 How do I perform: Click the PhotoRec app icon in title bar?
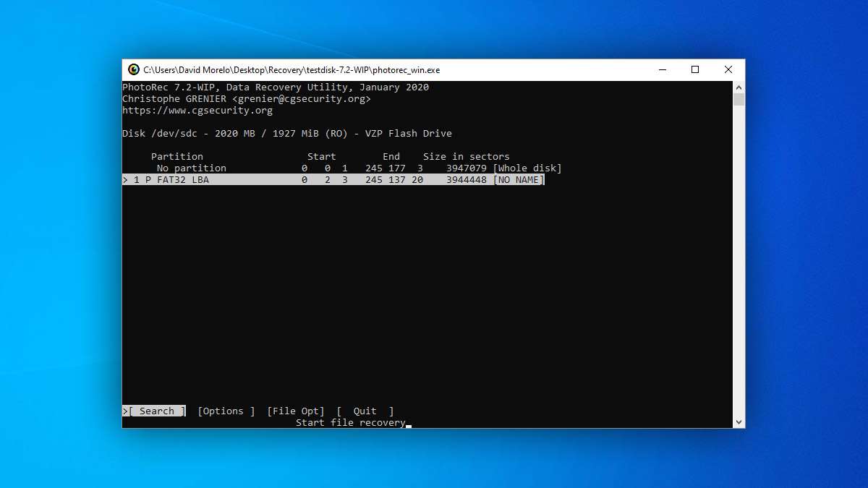[x=134, y=70]
